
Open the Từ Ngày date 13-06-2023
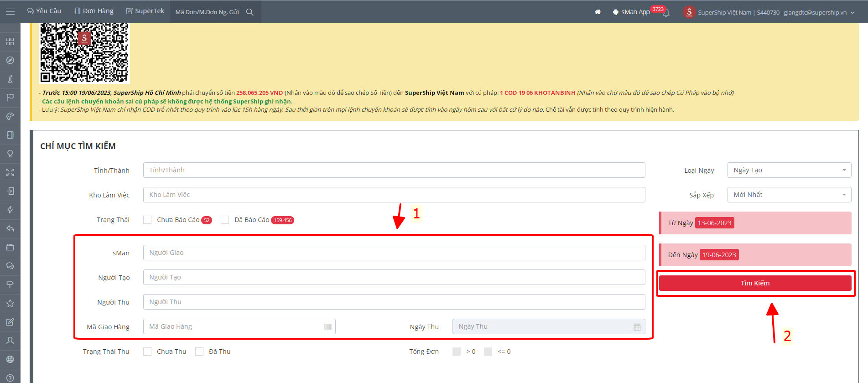tap(714, 223)
